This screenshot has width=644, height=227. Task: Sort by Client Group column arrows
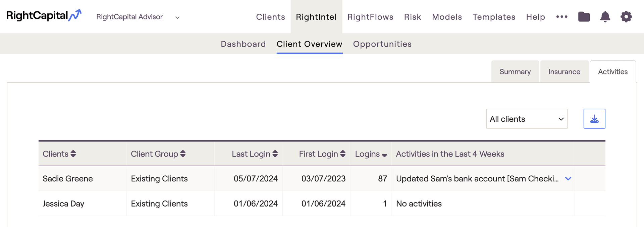coord(183,154)
